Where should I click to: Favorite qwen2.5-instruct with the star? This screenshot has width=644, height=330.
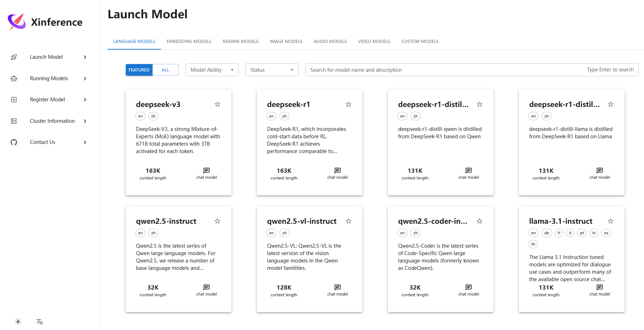click(217, 221)
